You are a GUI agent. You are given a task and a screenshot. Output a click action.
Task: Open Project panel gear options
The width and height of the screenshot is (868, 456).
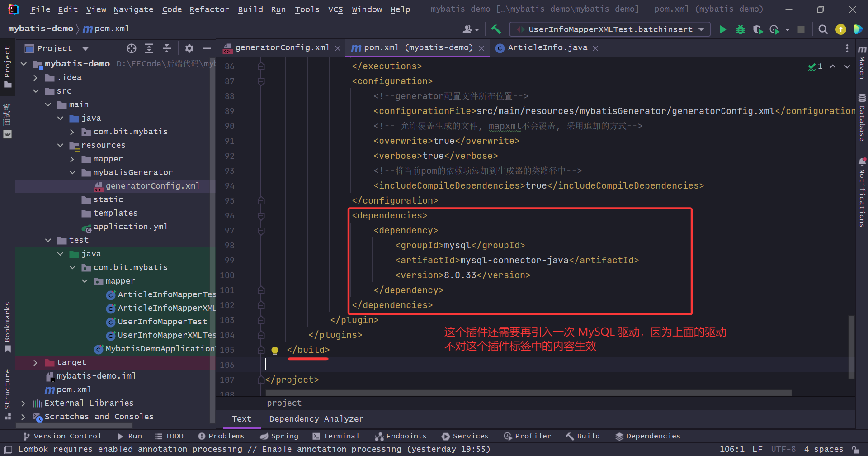tap(189, 48)
